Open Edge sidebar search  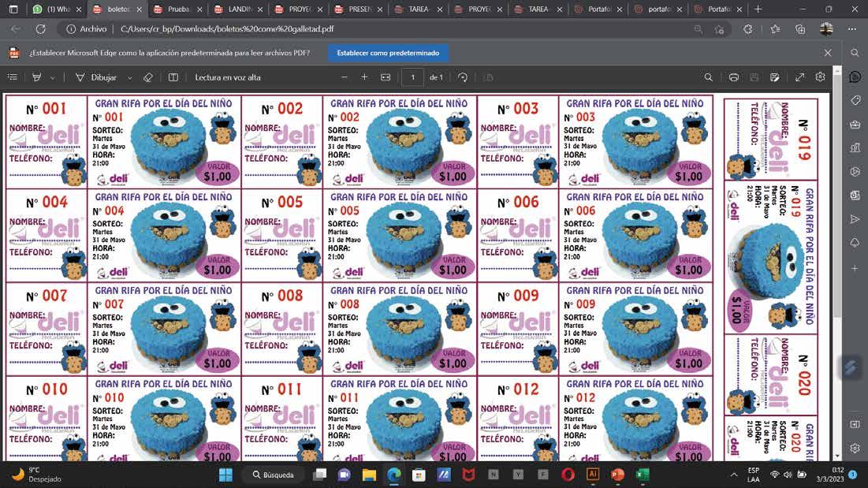(x=855, y=53)
